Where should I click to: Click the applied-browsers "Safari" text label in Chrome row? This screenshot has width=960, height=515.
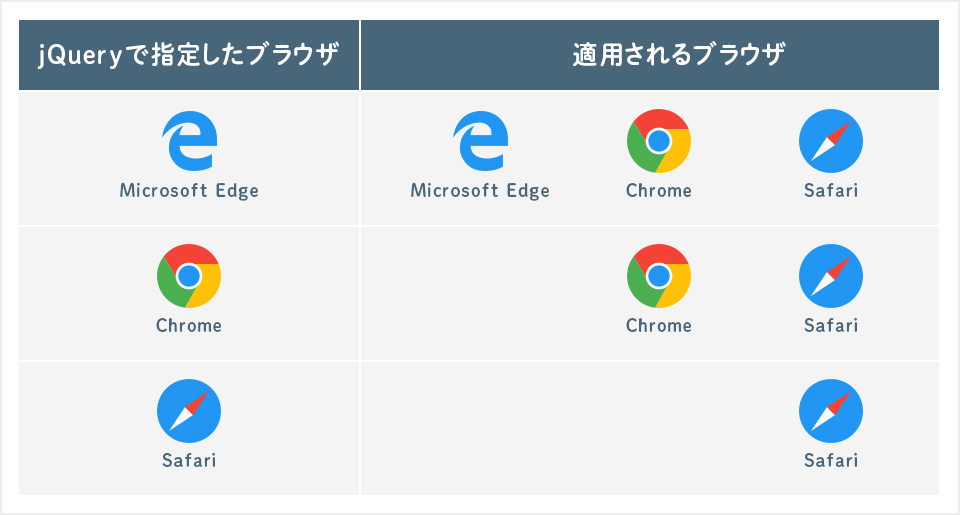coord(831,325)
